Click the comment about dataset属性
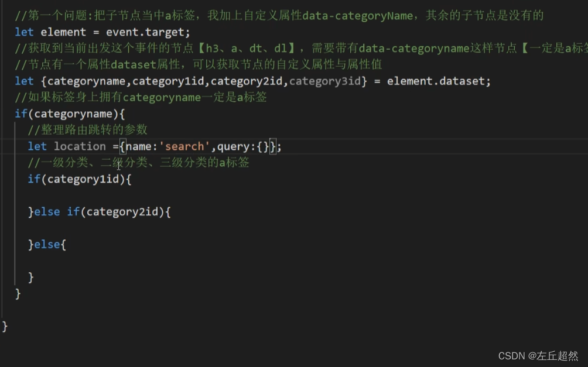 (199, 65)
